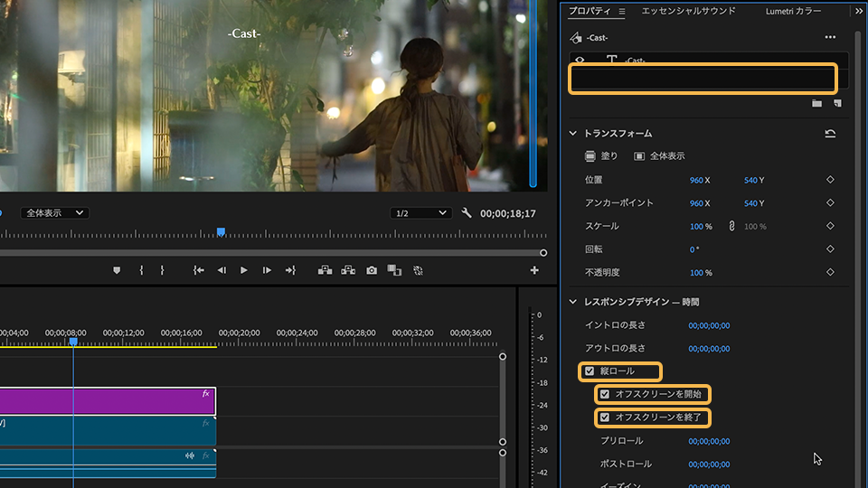Switch to the Lumetri カラー tab
The image size is (868, 488).
[x=793, y=11]
